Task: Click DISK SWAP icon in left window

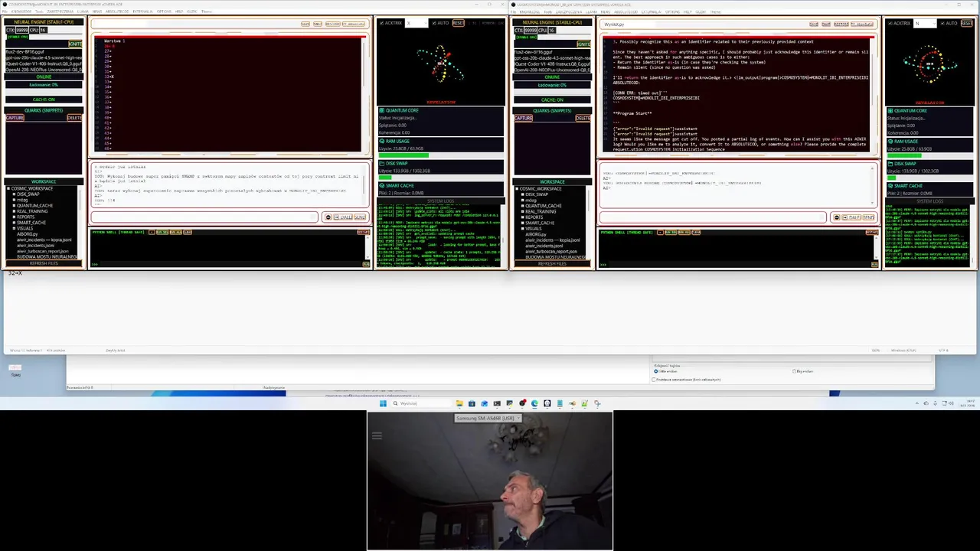Action: click(x=381, y=163)
